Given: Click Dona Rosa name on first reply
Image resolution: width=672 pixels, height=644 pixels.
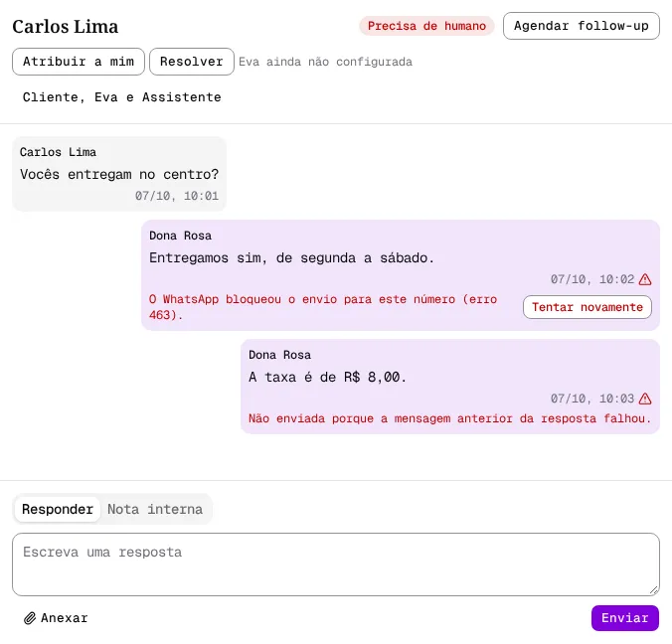Looking at the screenshot, I should (x=181, y=236).
